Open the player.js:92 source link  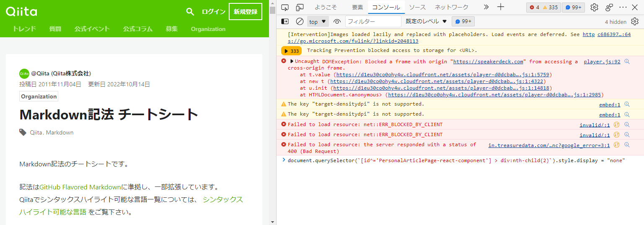coord(602,62)
